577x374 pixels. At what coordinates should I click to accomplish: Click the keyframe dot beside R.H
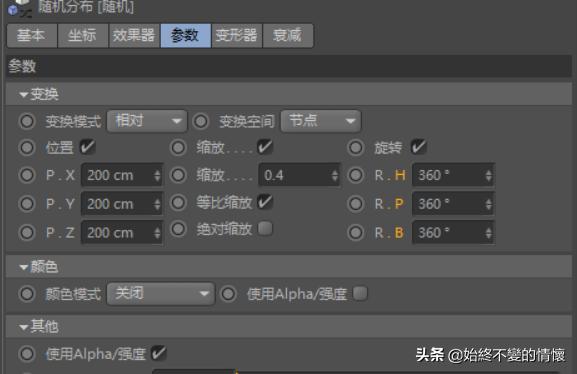point(356,175)
